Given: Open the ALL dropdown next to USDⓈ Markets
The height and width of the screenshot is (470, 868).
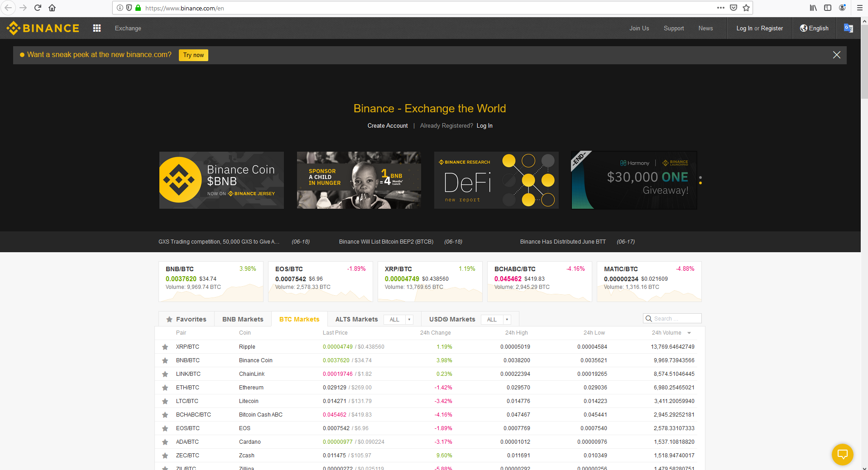Looking at the screenshot, I should click(495, 319).
